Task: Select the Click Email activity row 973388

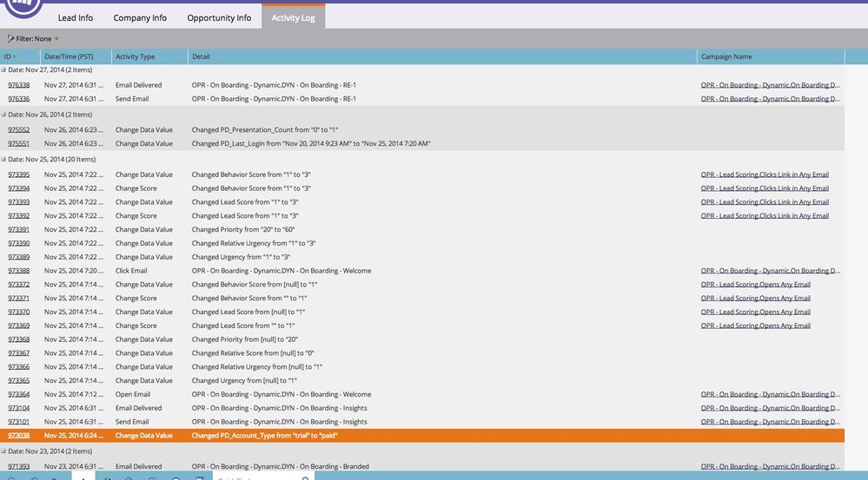Action: point(422,271)
